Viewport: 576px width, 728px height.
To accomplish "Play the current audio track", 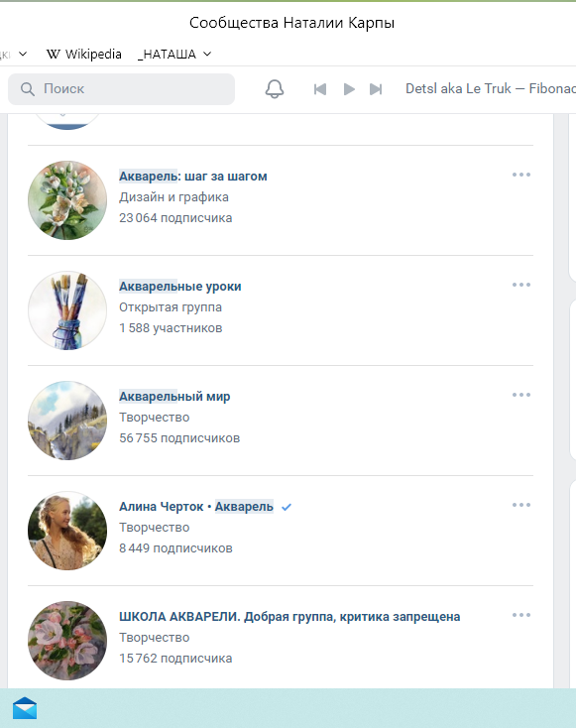I will pos(349,89).
